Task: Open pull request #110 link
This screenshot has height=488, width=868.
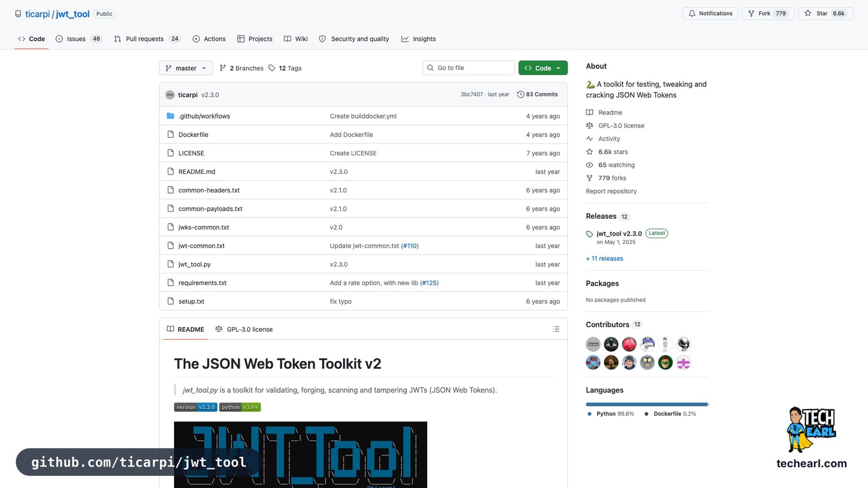Action: click(x=410, y=246)
